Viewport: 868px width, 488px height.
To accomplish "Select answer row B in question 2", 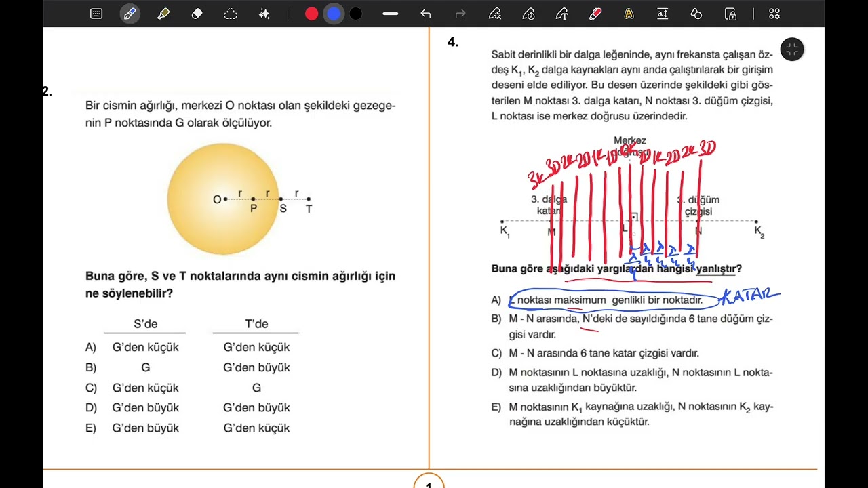I will 188,367.
